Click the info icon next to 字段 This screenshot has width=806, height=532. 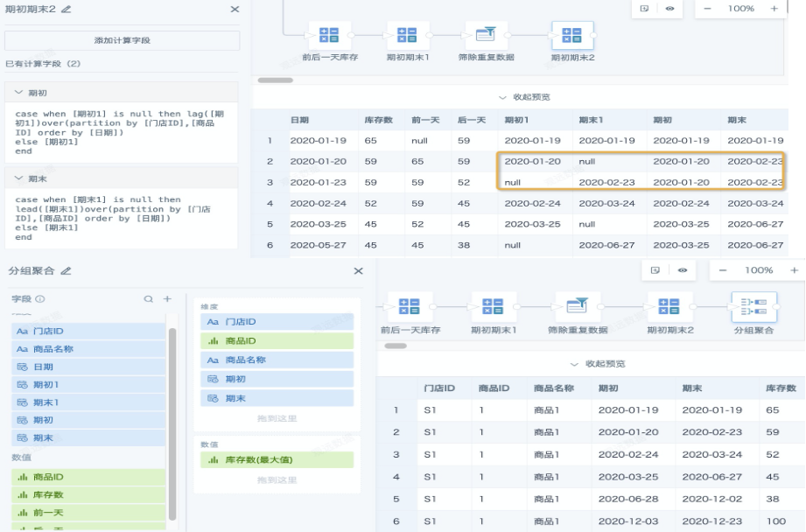[40, 299]
